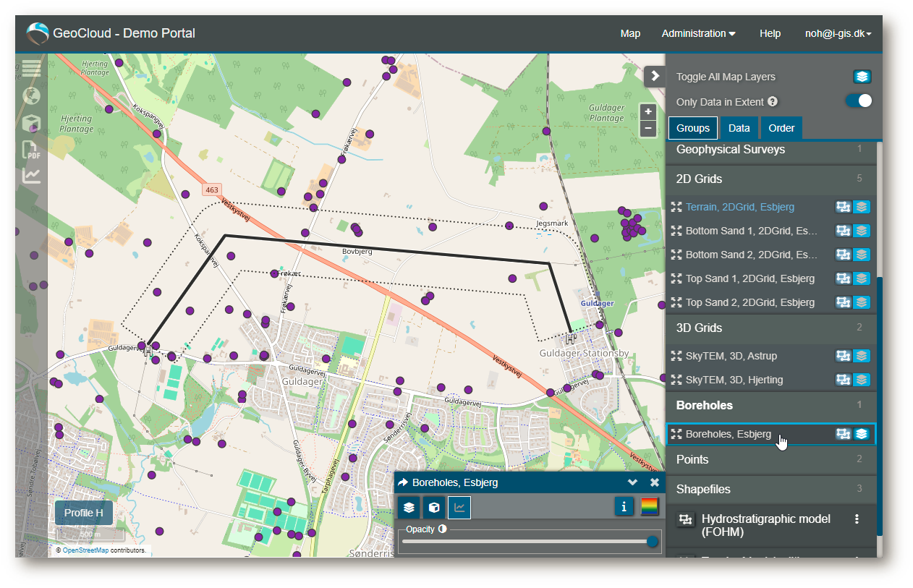Click profile icon for Bottom Sand 1 grid
Screen dimensions: 913x588
click(843, 231)
